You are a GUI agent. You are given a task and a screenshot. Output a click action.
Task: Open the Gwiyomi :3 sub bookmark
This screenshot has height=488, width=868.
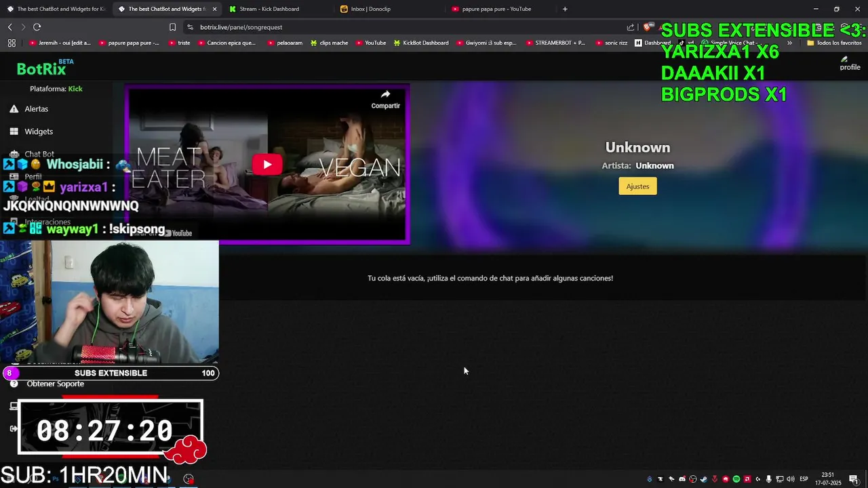click(x=486, y=43)
